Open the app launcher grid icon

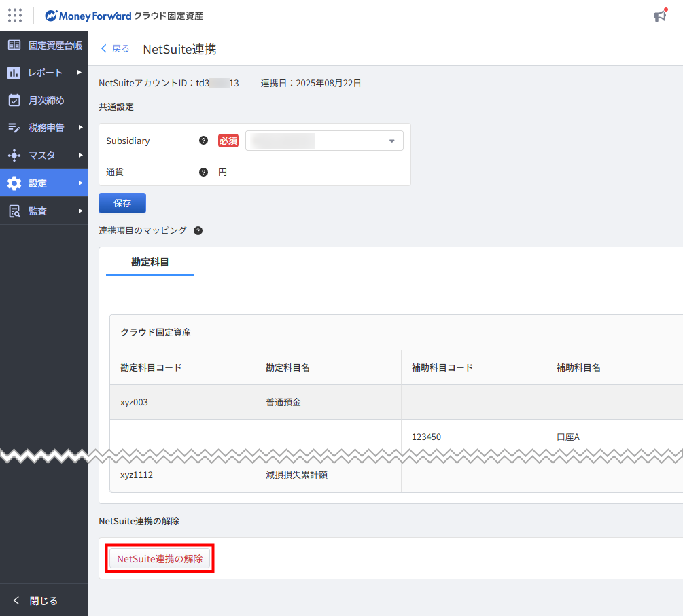click(15, 15)
